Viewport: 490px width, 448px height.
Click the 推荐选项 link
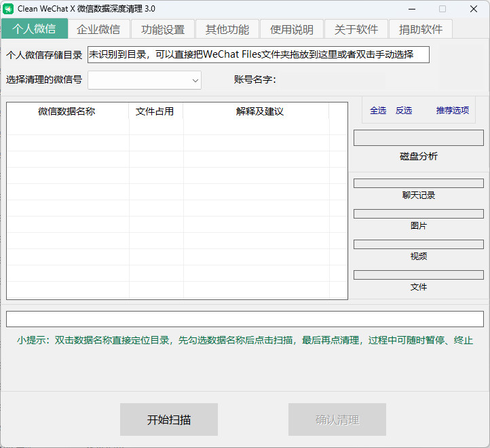point(453,111)
